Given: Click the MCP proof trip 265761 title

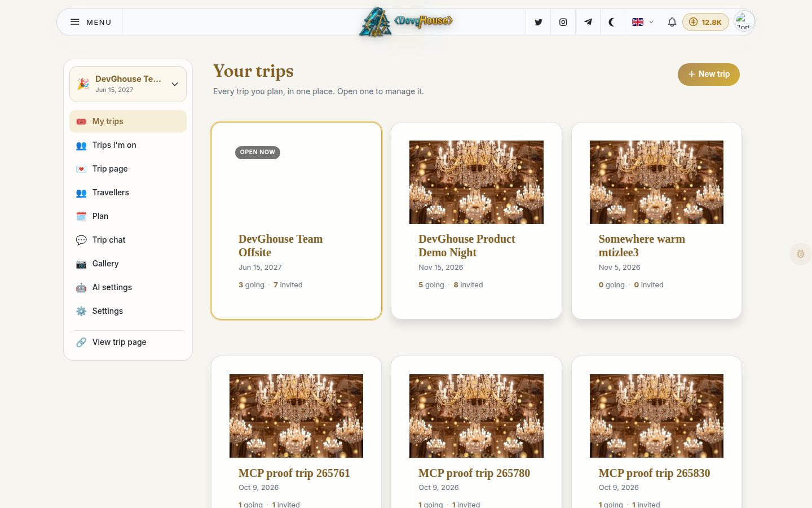Looking at the screenshot, I should [294, 473].
